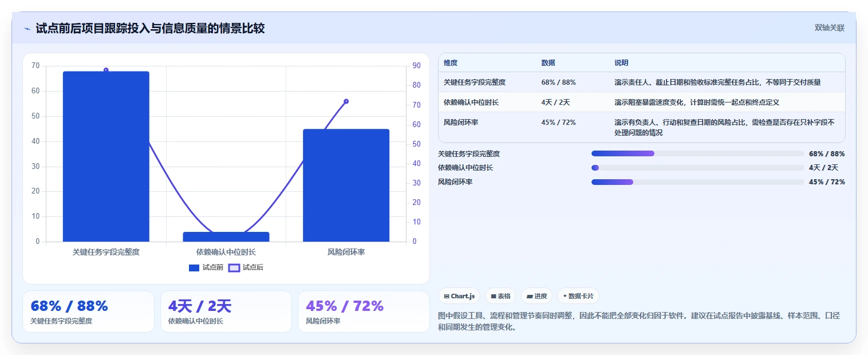
Task: Click the x-axis label 风险闭环率
Action: pos(346,252)
